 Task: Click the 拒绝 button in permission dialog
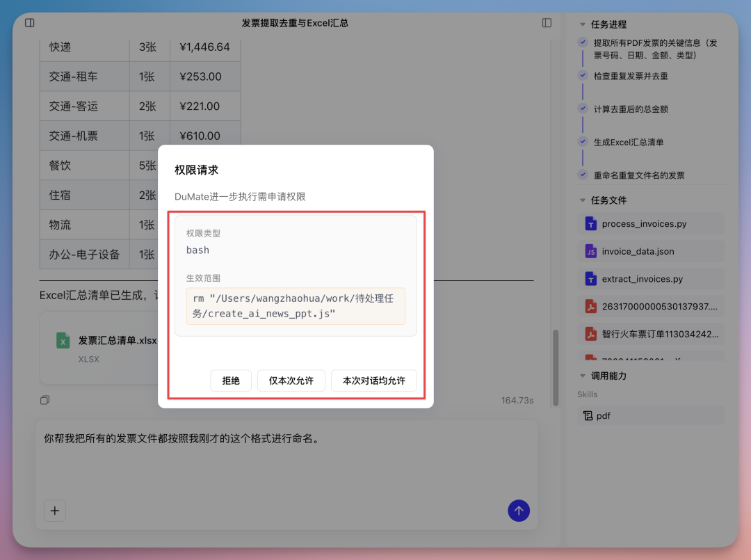pos(231,381)
